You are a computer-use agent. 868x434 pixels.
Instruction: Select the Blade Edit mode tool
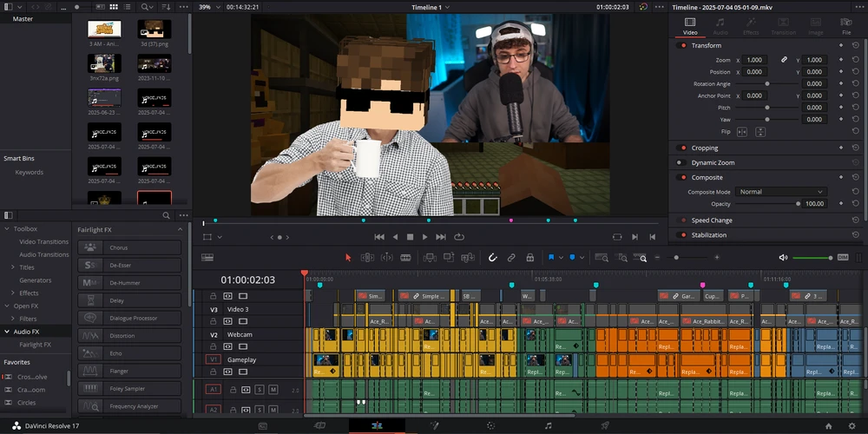(405, 258)
